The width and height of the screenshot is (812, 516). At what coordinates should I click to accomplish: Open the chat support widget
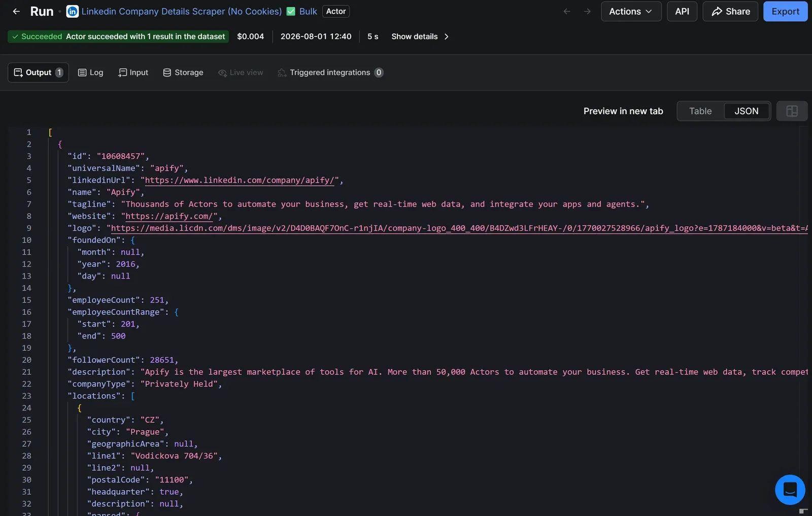pos(790,490)
